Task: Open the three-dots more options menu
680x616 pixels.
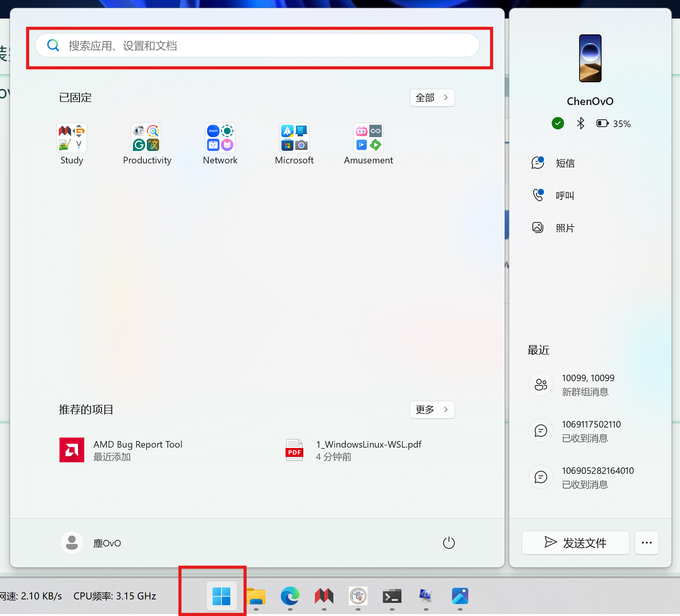Action: [646, 543]
